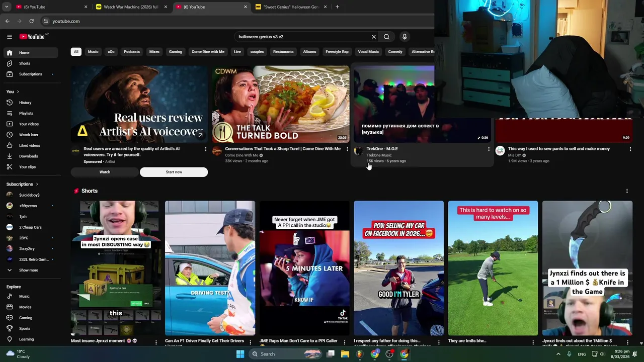Play The Talk Turned Bold video thumbnail

(281, 104)
